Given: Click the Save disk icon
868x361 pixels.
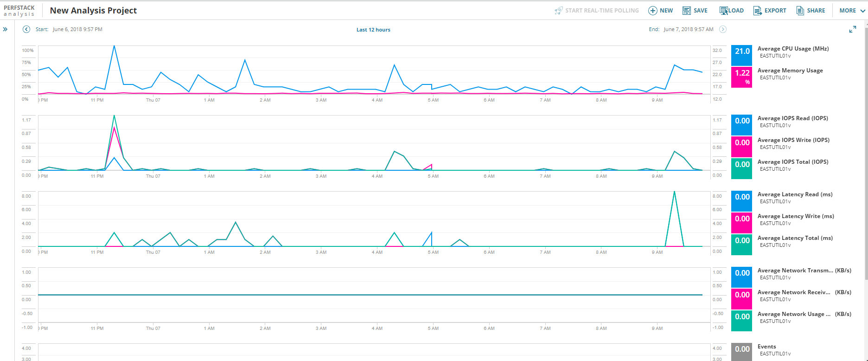Looking at the screenshot, I should [687, 11].
